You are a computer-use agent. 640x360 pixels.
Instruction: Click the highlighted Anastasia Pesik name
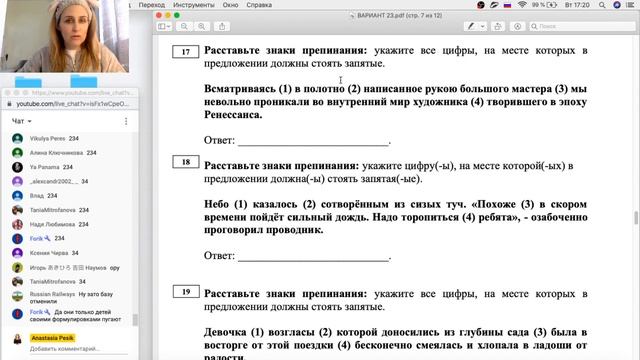[52, 338]
